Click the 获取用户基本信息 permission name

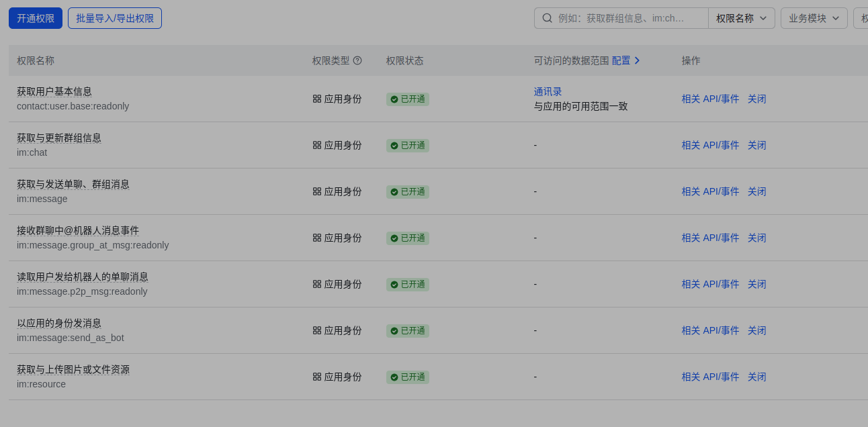point(54,91)
